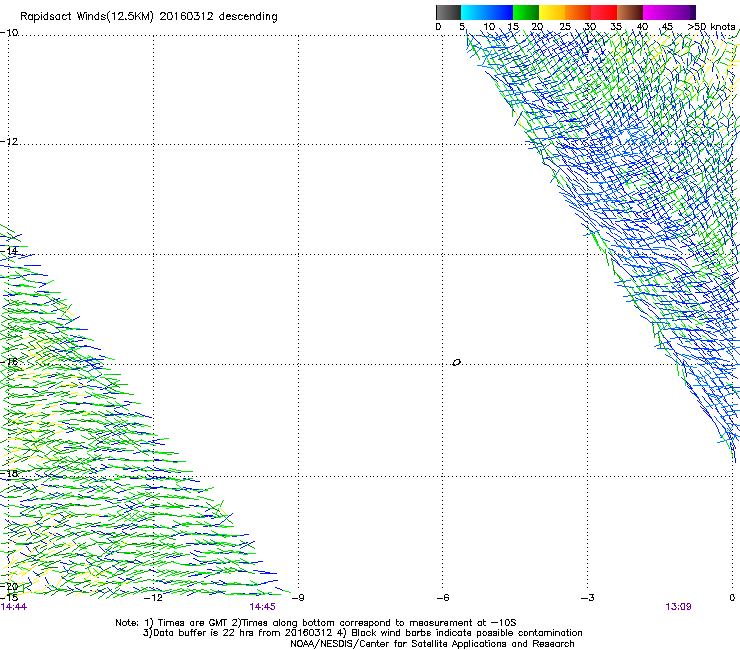Click the latitude label '-20'
The width and height of the screenshot is (740, 650).
click(9, 586)
